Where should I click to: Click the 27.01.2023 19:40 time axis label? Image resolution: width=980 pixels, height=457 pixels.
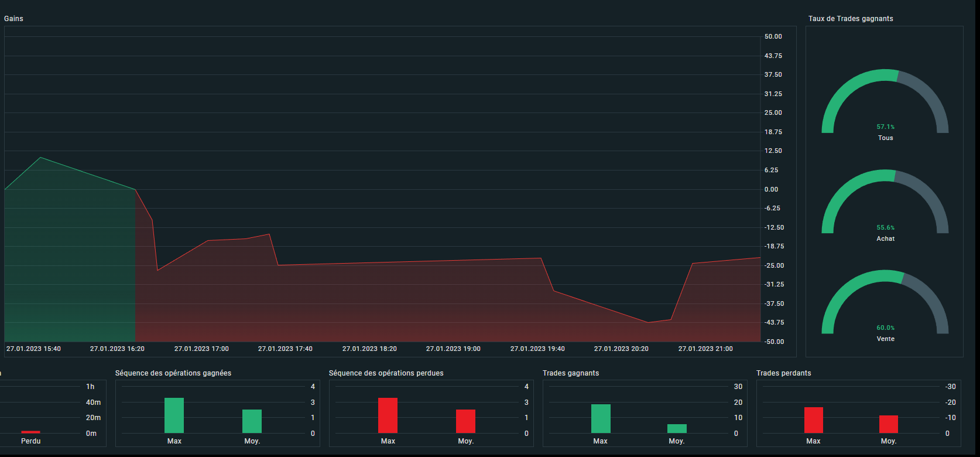pos(537,349)
